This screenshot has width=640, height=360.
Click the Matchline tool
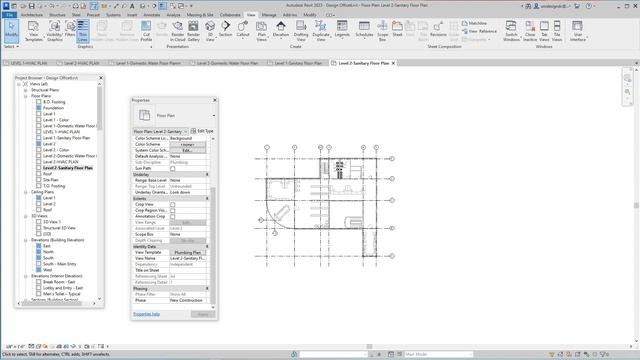[474, 23]
